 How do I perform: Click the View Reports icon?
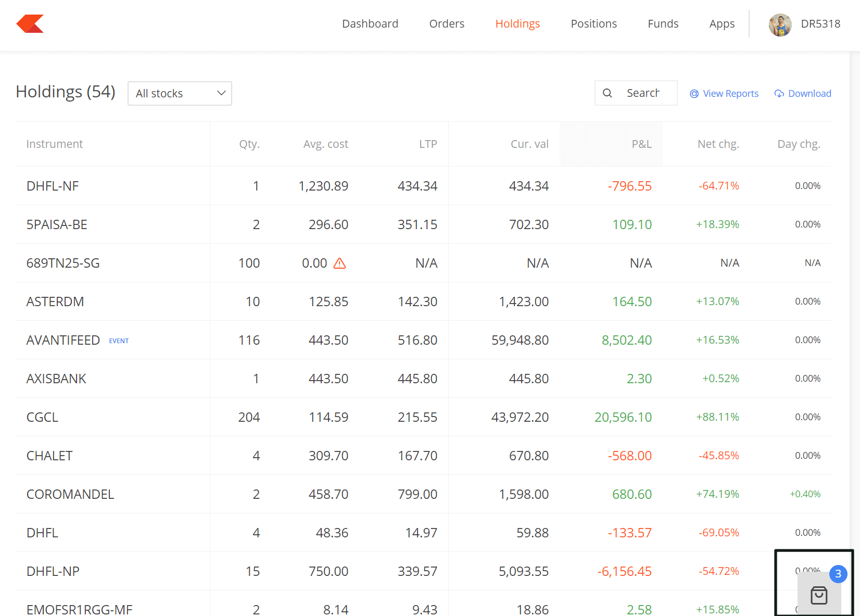[694, 94]
